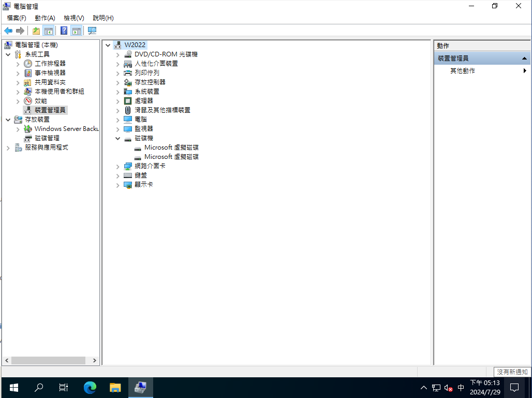The height and width of the screenshot is (398, 532).
Task: Select the 顯示卡 display adapter icon
Action: (x=128, y=185)
